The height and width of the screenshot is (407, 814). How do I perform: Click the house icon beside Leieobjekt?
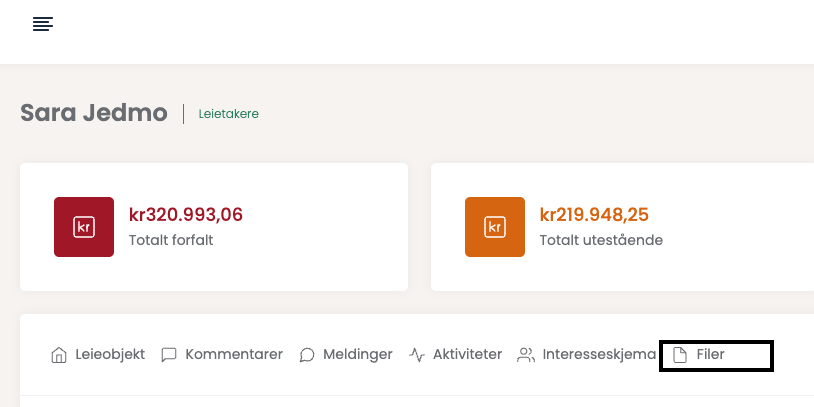tap(59, 355)
